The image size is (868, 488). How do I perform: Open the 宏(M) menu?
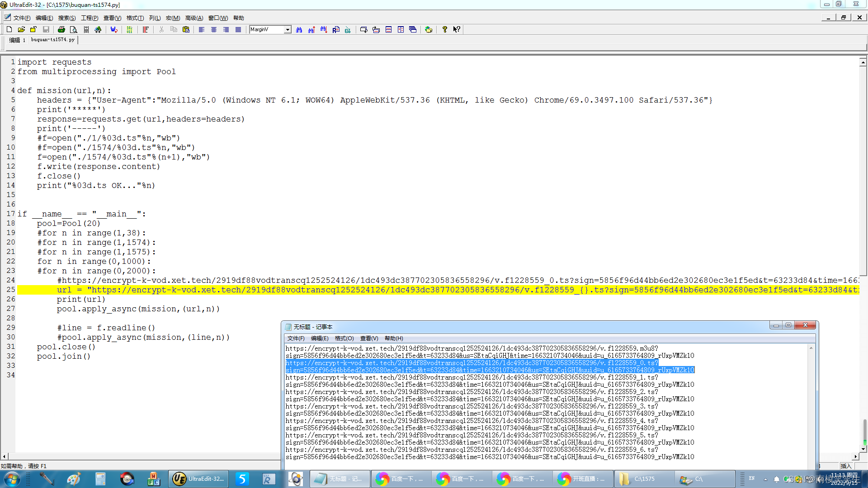[x=173, y=18]
